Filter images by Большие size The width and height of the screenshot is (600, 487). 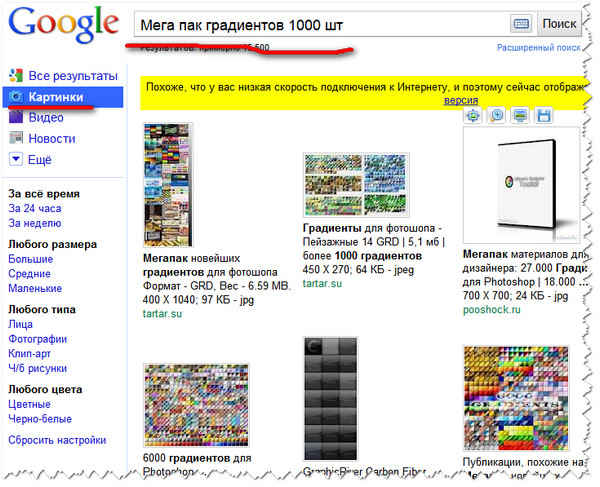[x=30, y=259]
